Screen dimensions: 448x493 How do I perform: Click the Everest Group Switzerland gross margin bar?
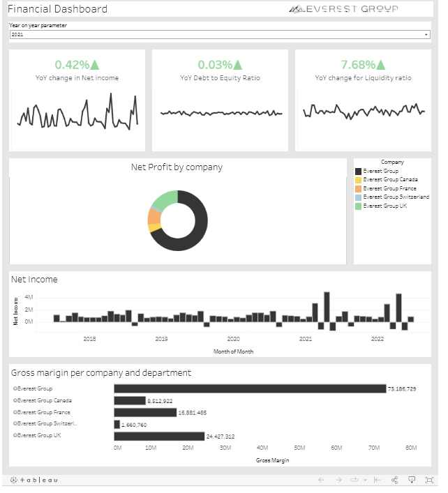[117, 425]
